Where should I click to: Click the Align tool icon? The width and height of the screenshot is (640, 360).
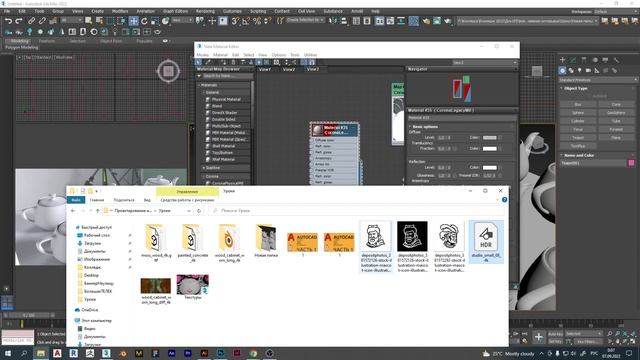point(344,21)
